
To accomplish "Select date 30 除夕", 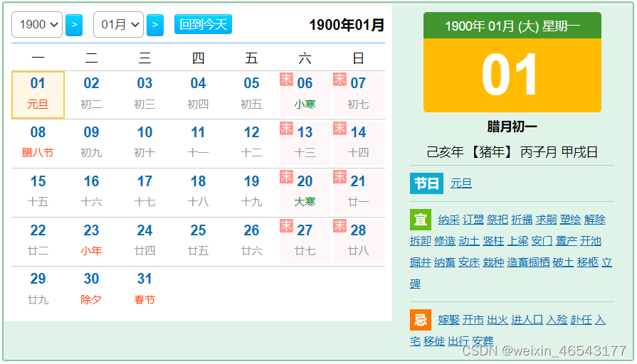I will click(x=91, y=290).
